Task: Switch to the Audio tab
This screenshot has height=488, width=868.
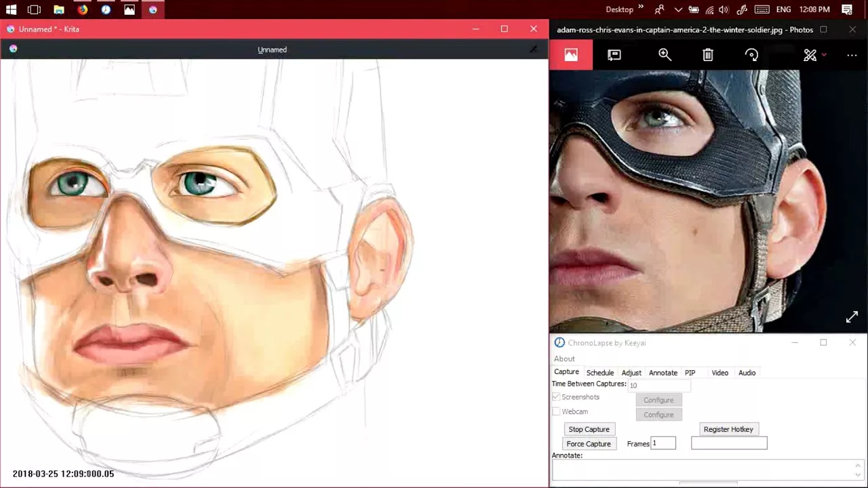Action: pos(747,373)
